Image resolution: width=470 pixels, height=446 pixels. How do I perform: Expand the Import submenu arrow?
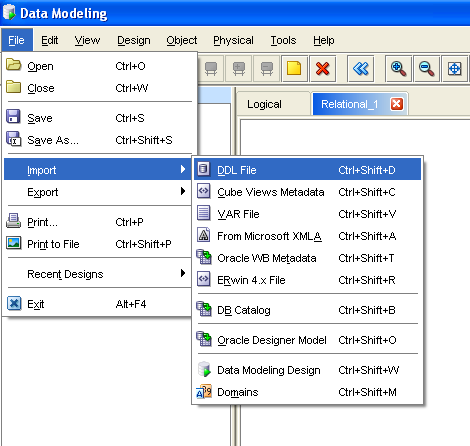coord(183,169)
